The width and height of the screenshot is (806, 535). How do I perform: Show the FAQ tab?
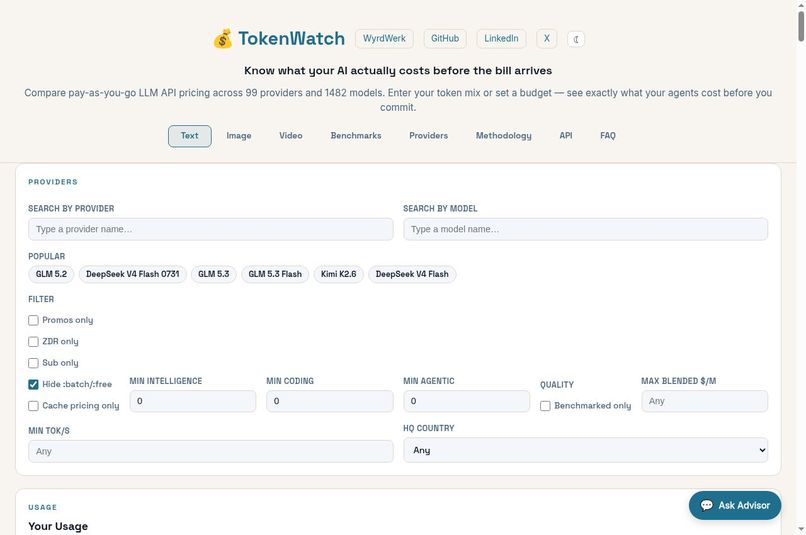click(x=608, y=136)
